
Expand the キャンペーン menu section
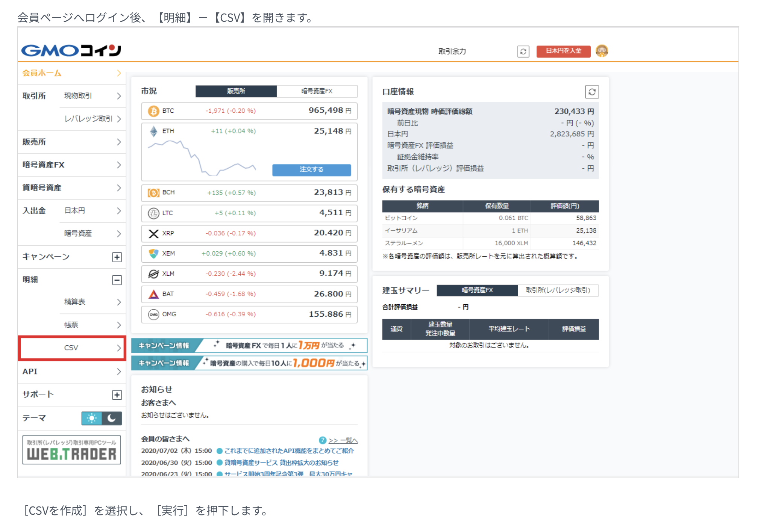pyautogui.click(x=117, y=257)
